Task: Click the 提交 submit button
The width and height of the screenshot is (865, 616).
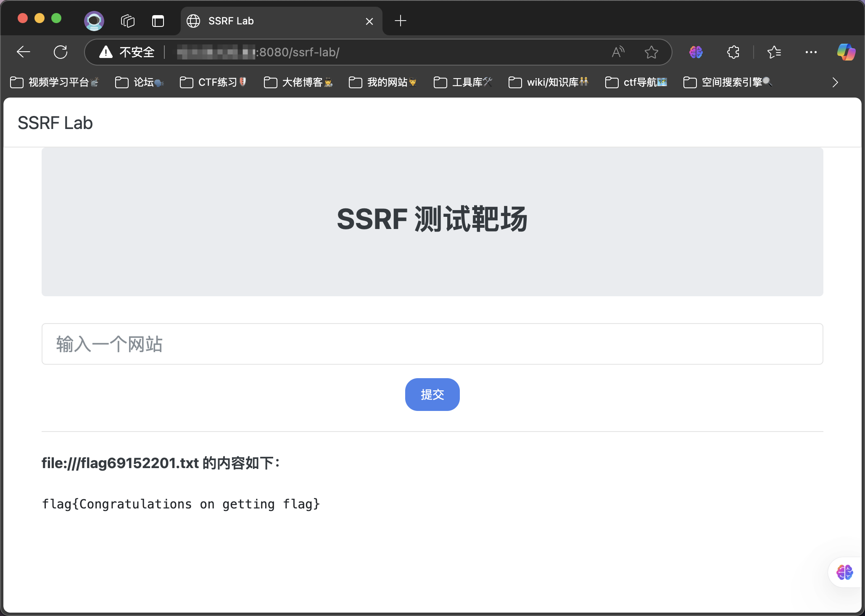Action: coord(432,395)
